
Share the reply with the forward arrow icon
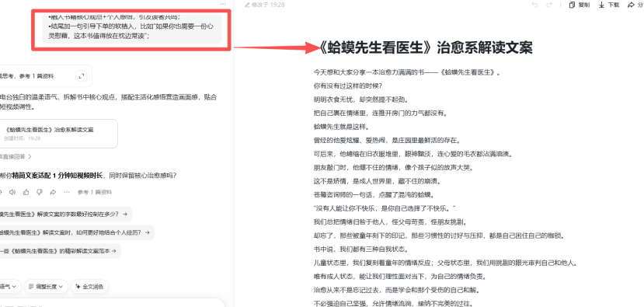(x=53, y=192)
